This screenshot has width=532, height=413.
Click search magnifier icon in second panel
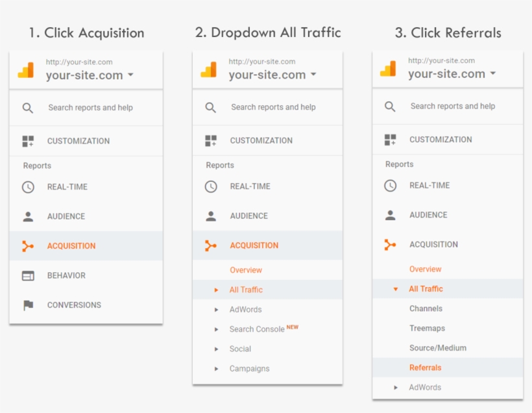click(x=211, y=107)
